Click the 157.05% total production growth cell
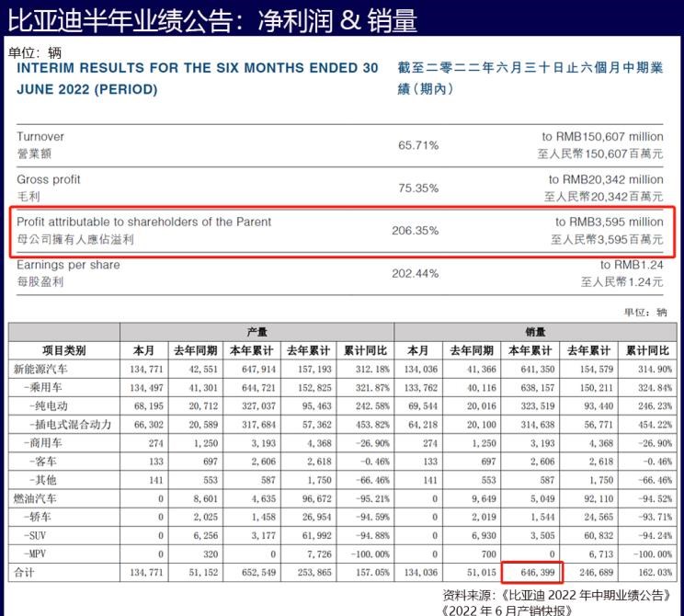The image size is (684, 616). pyautogui.click(x=372, y=573)
